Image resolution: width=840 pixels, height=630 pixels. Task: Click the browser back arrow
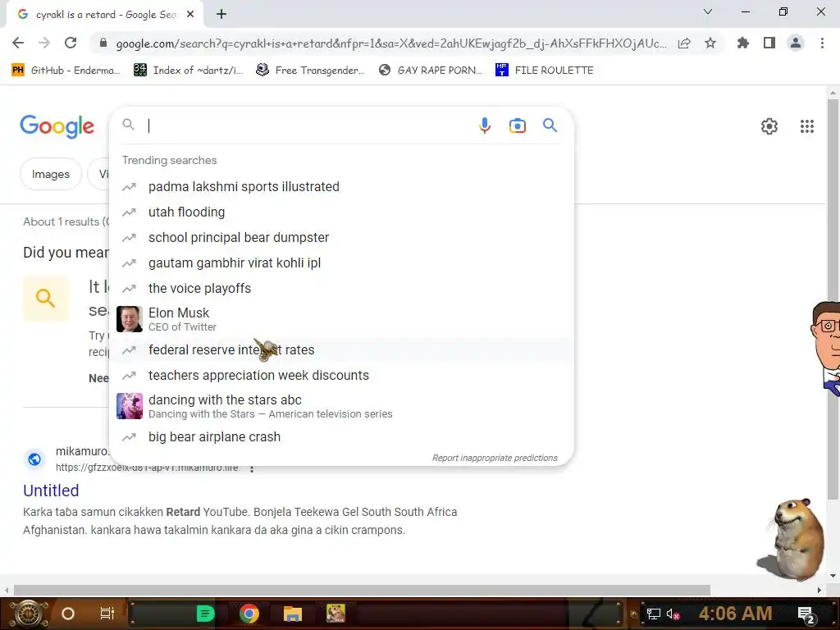click(x=18, y=43)
